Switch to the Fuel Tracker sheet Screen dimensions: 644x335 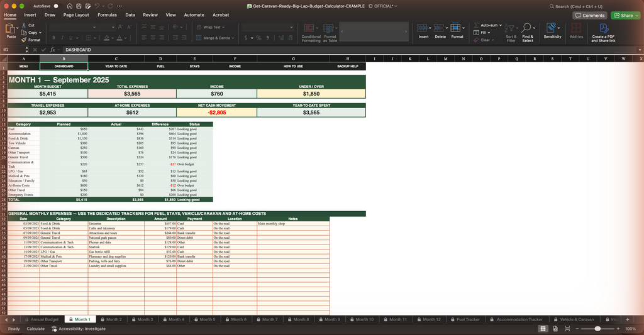465,319
